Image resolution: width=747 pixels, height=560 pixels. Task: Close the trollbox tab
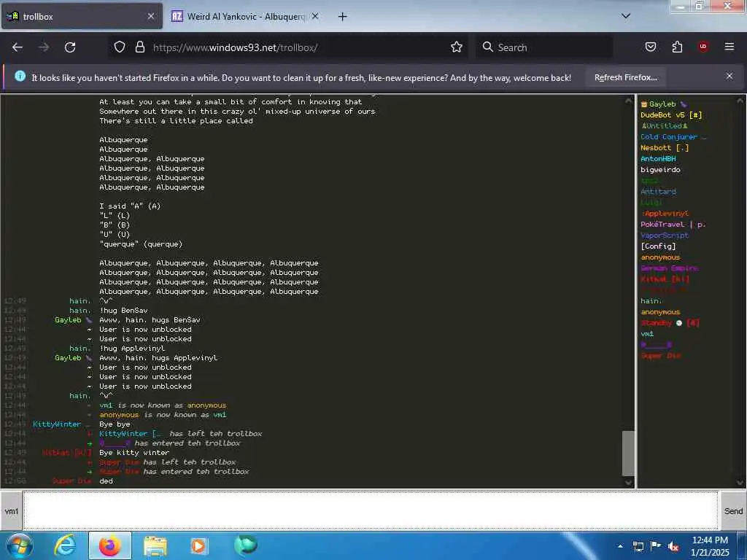point(150,17)
